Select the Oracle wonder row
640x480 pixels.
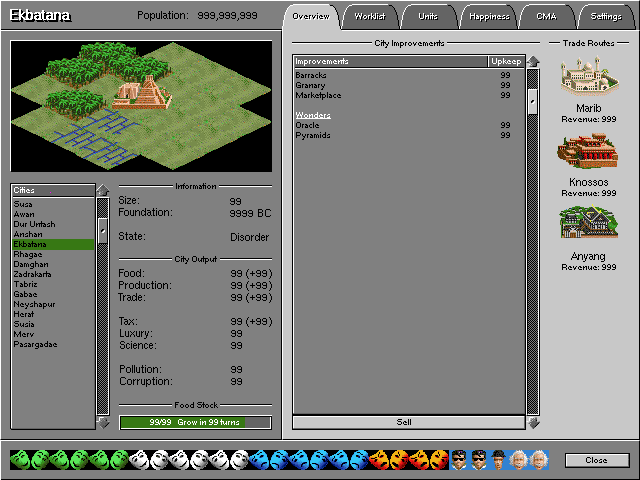click(x=409, y=125)
